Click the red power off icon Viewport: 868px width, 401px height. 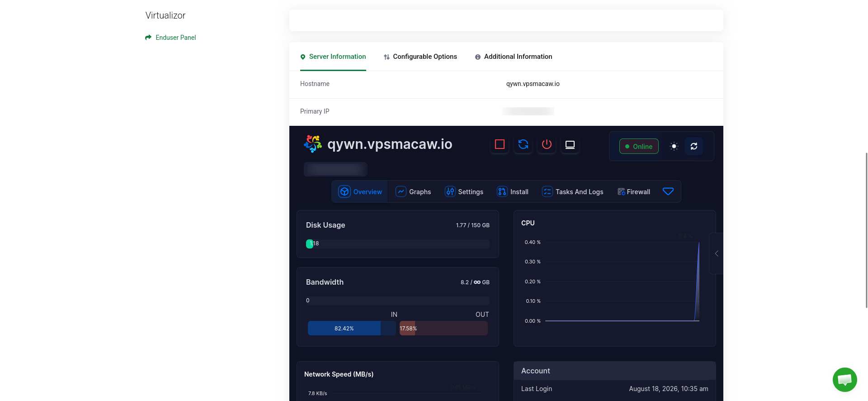click(x=547, y=144)
